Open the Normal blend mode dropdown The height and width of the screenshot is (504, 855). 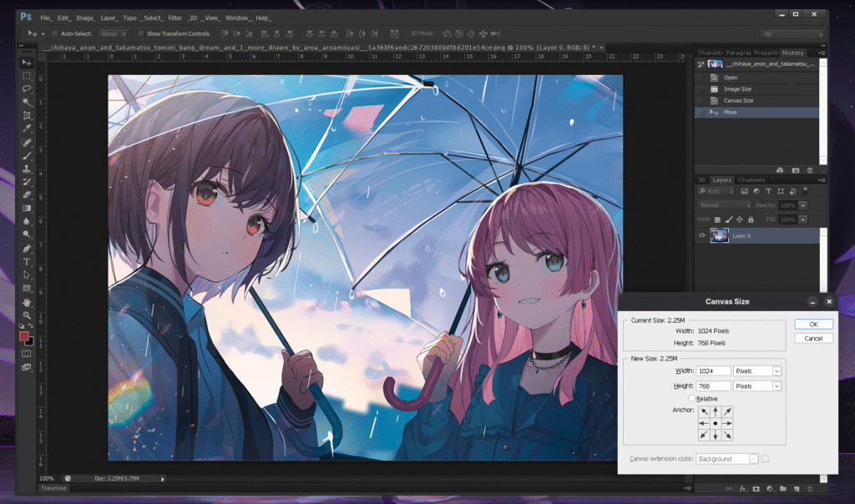pyautogui.click(x=724, y=205)
